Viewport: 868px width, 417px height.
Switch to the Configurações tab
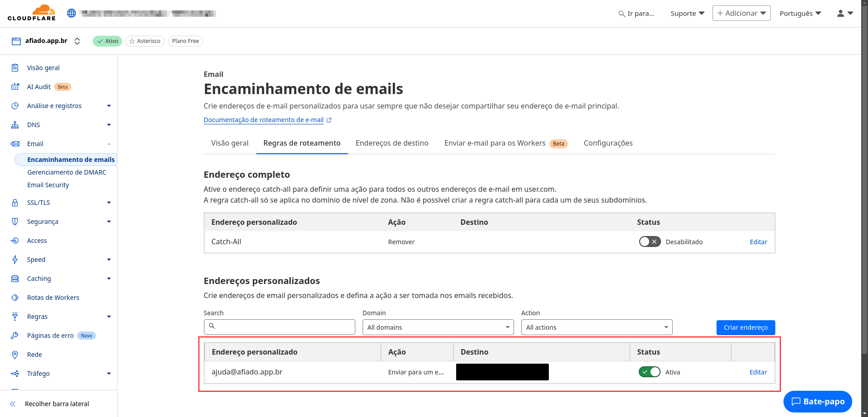[x=608, y=143]
